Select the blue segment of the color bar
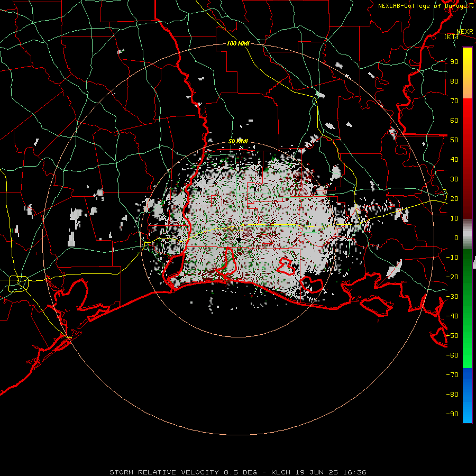The image size is (476, 476). pos(467,395)
